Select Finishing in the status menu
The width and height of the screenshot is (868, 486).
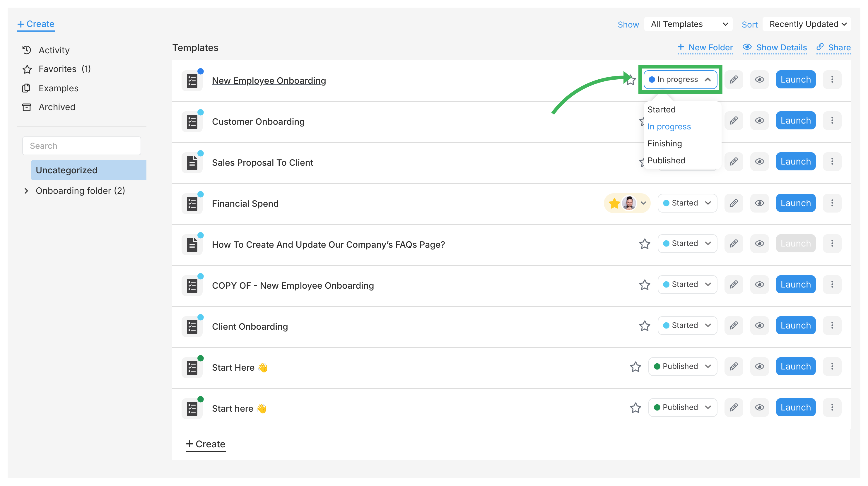664,143
